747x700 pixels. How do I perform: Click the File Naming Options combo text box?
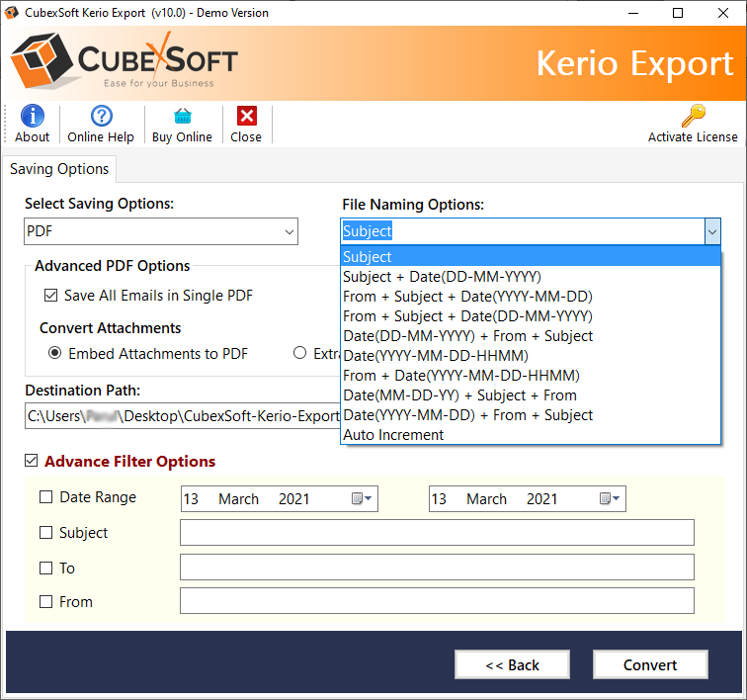[523, 231]
